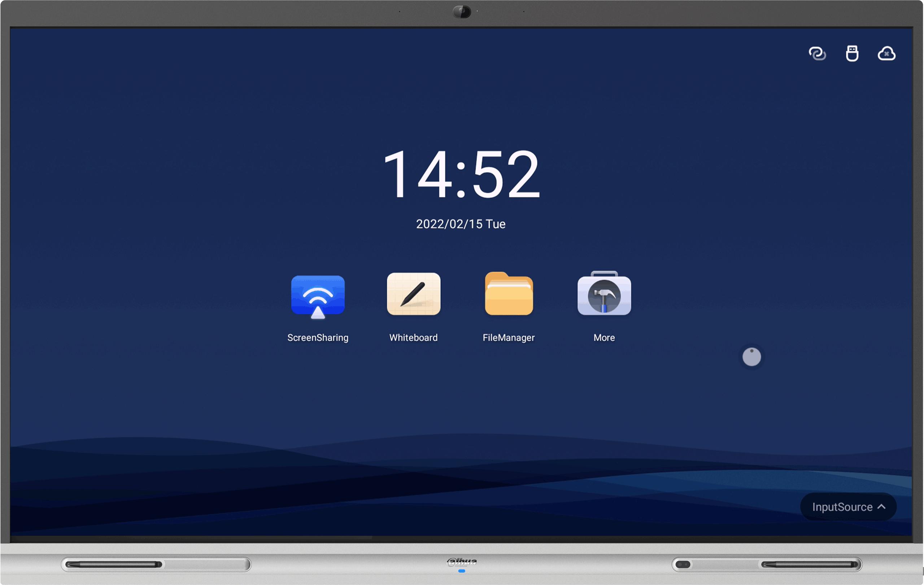924x585 pixels.
Task: Launch the ScreenSharing app icon
Action: coord(318,296)
